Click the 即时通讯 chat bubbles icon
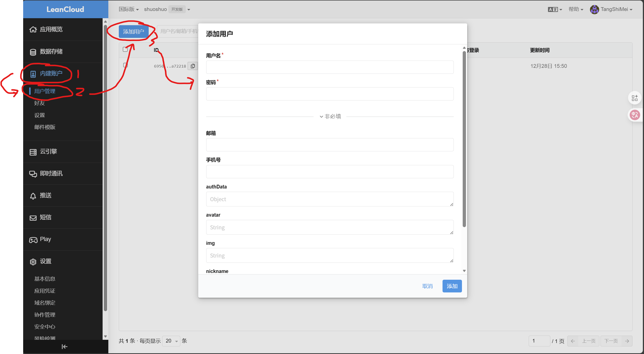Screen dimensions: 644x354 tap(33, 174)
